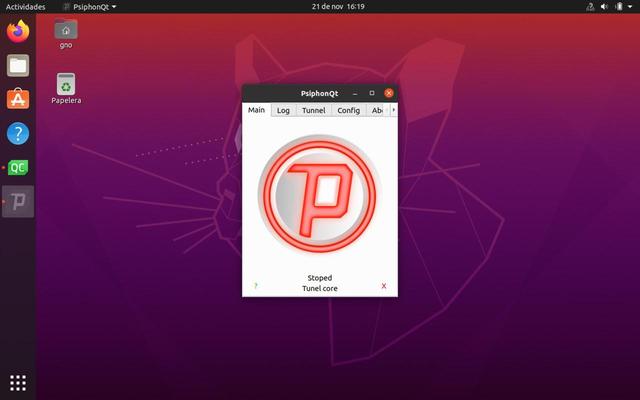Click the small green question mark icon
This screenshot has width=640, height=400.
[x=256, y=286]
